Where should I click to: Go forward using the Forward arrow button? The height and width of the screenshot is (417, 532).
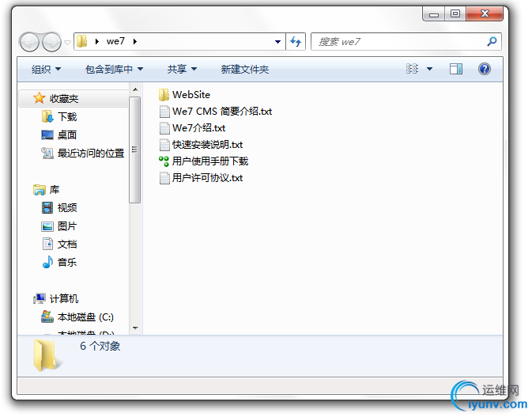tap(51, 42)
